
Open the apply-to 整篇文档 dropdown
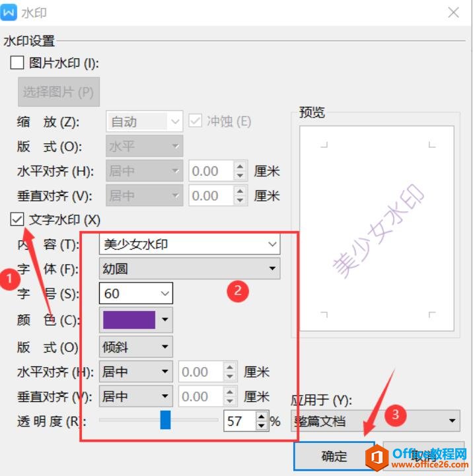(375, 421)
